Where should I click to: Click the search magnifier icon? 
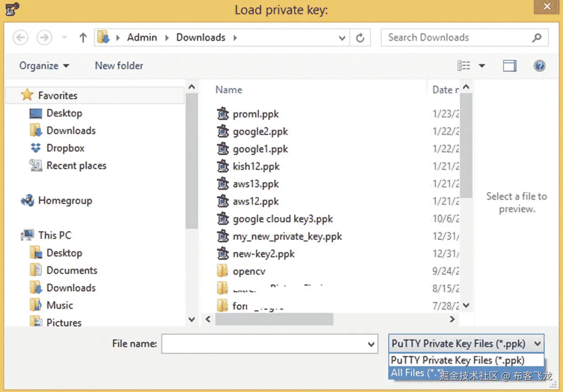(x=537, y=38)
